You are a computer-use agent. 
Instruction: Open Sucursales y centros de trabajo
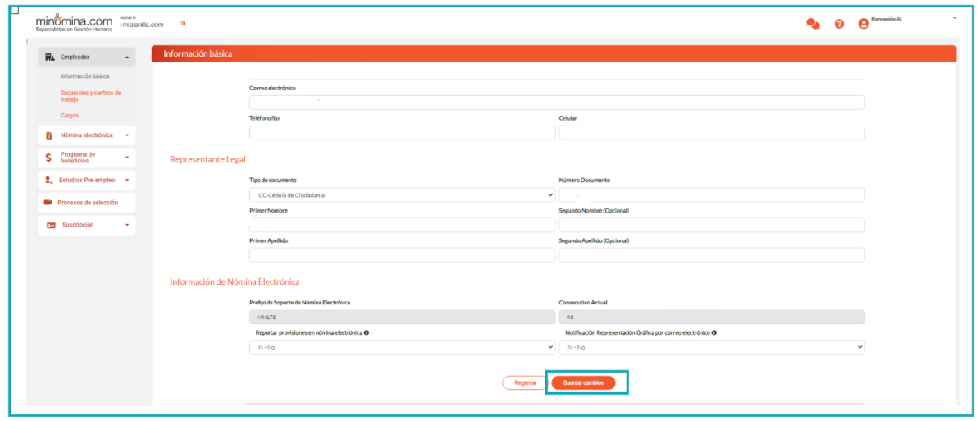coord(90,96)
